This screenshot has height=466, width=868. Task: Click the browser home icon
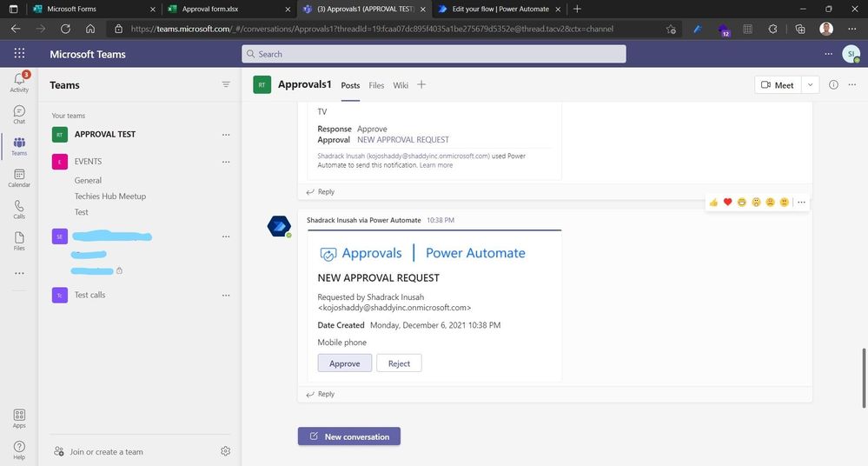coord(90,29)
